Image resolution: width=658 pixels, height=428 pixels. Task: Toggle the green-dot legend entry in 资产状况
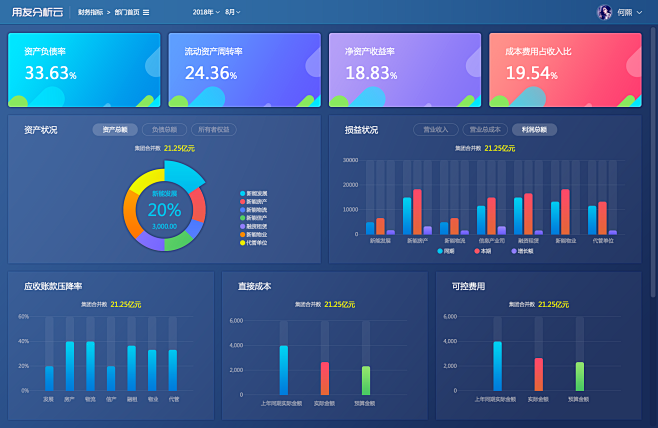[x=253, y=218]
